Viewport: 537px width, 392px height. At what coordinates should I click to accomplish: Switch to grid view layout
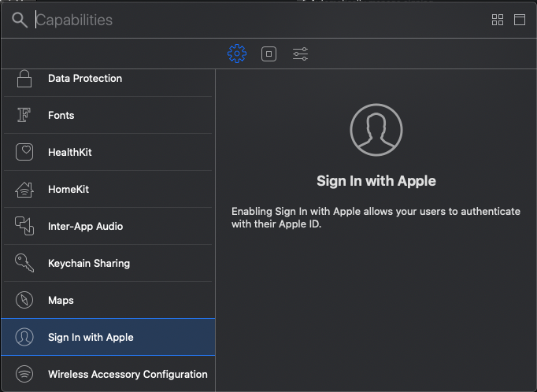pyautogui.click(x=498, y=20)
